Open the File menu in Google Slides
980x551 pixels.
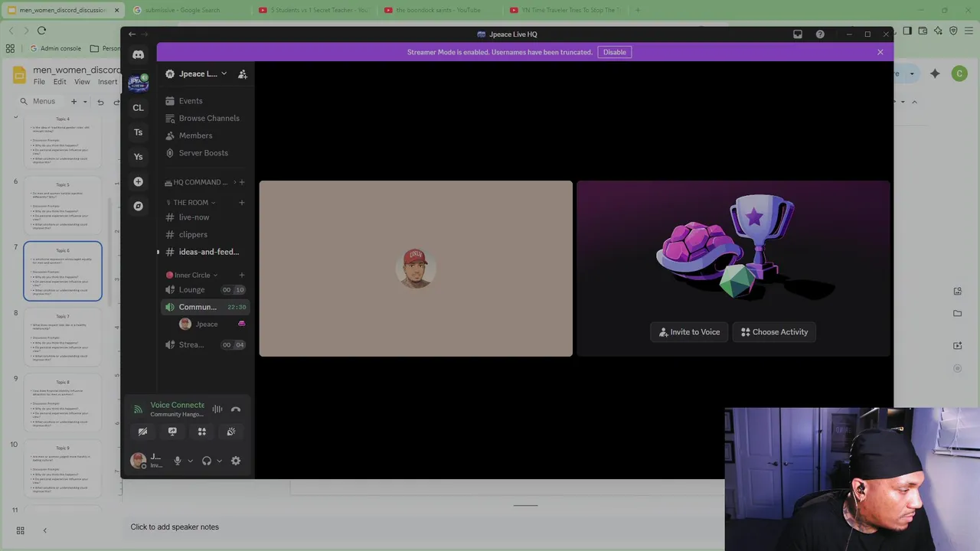39,82
